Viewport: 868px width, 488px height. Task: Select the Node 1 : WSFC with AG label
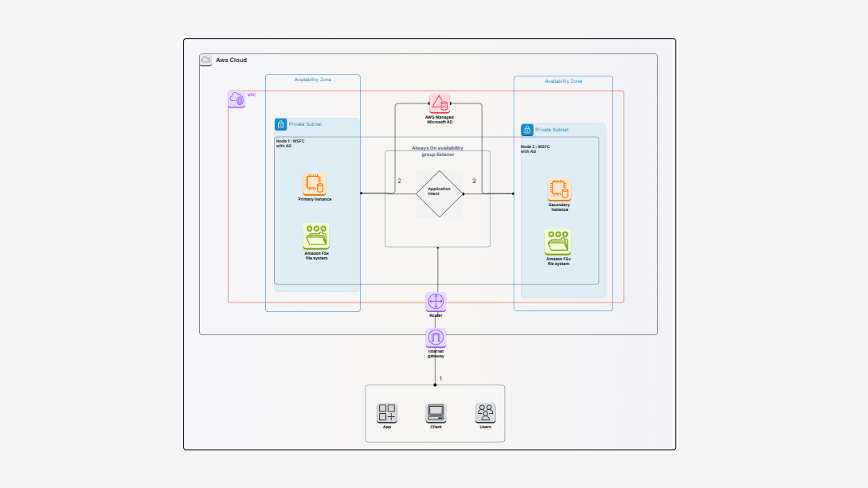(x=291, y=143)
